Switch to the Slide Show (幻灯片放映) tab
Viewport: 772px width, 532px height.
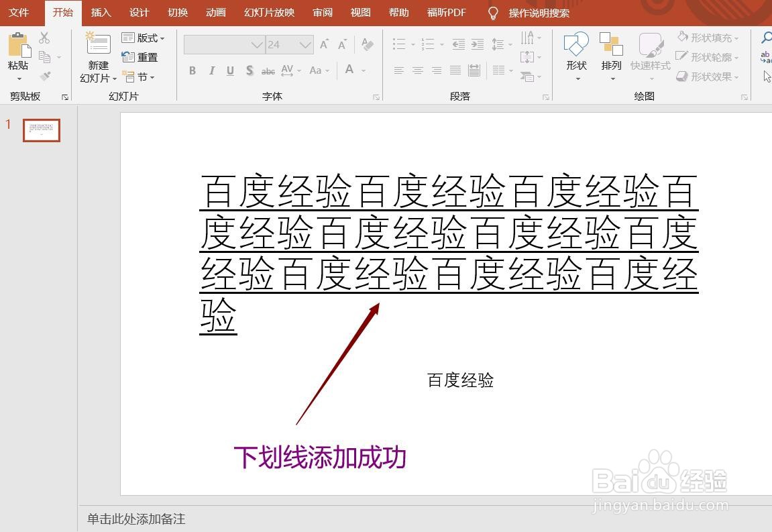click(x=270, y=13)
